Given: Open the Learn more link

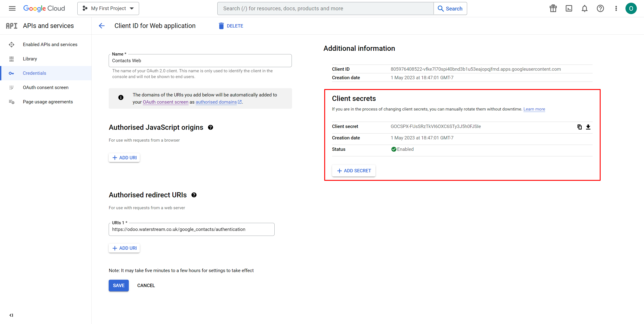Looking at the screenshot, I should 534,109.
